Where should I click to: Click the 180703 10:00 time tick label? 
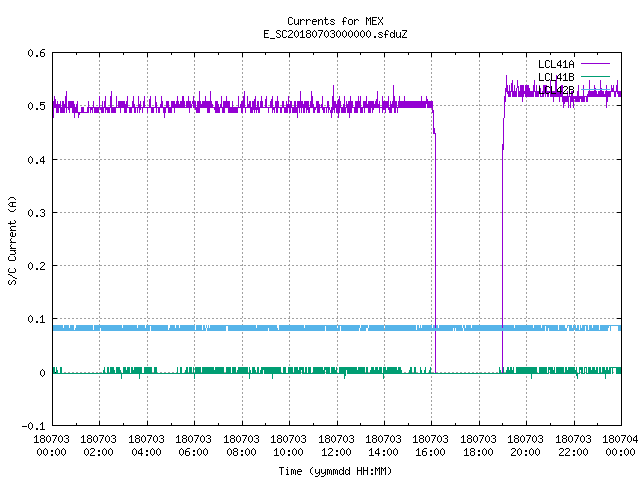[289, 446]
